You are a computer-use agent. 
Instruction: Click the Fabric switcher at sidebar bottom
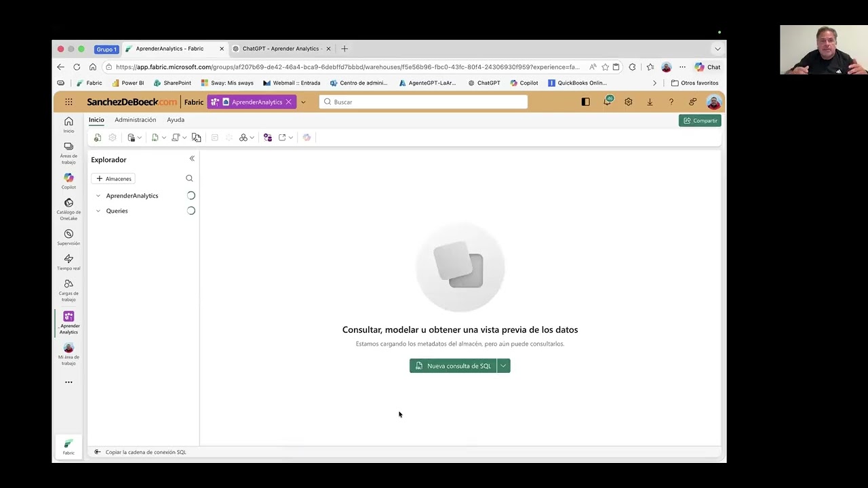(68, 447)
